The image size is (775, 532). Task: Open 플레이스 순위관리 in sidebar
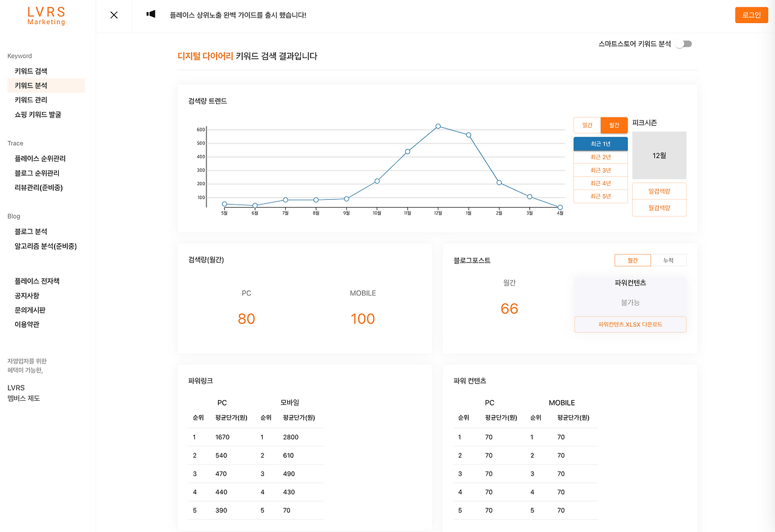tap(40, 159)
